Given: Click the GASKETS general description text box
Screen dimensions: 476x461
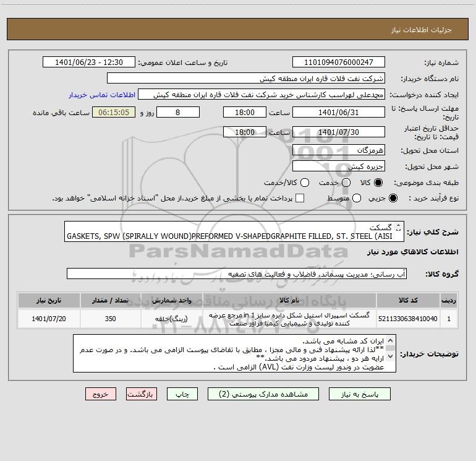Looking at the screenshot, I should (x=234, y=231).
